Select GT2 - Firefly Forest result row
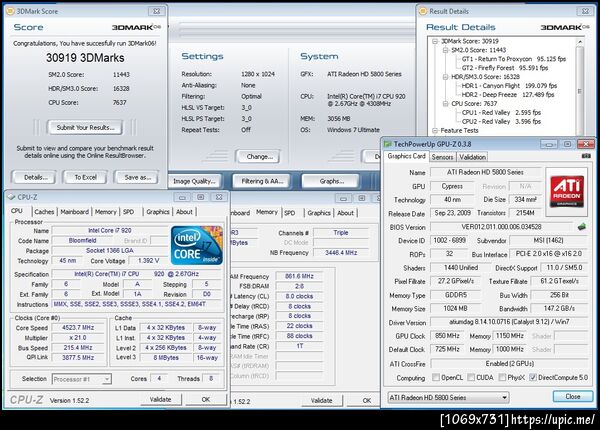This screenshot has height=430, width=600. point(505,68)
